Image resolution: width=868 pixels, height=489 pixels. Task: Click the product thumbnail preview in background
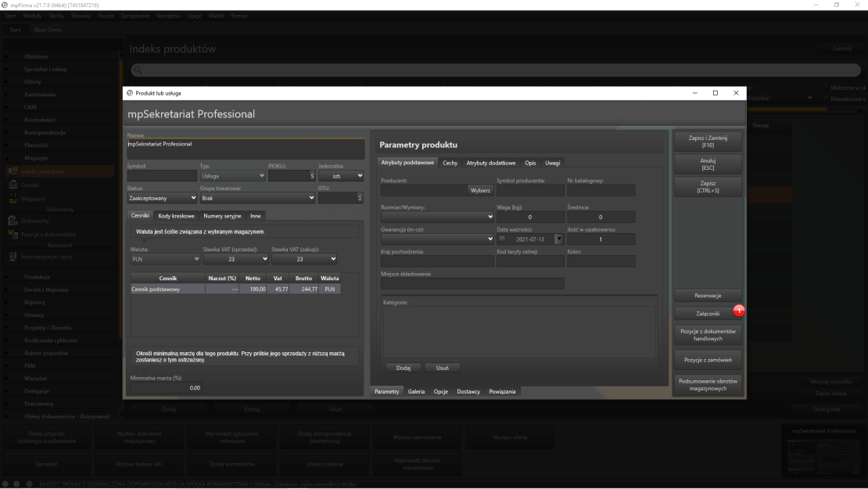pos(823,456)
